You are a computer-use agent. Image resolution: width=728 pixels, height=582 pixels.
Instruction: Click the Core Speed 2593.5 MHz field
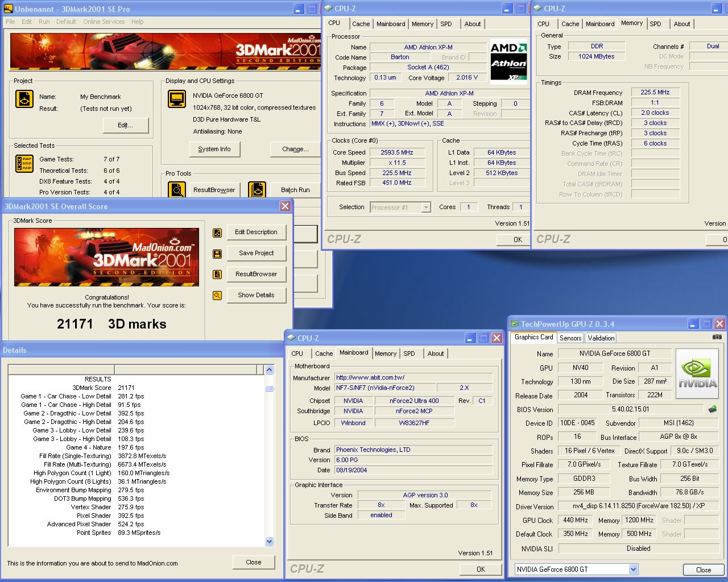click(x=397, y=152)
